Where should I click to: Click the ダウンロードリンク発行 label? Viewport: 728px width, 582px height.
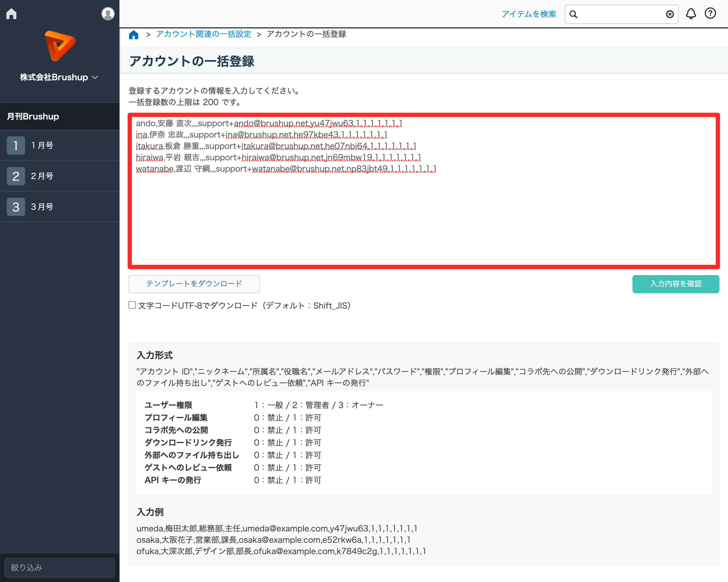tap(189, 442)
